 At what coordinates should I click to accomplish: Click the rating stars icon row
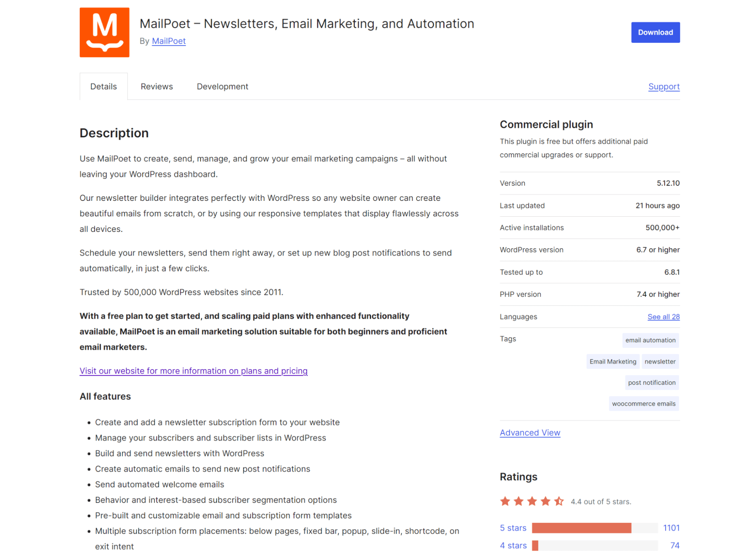(532, 502)
